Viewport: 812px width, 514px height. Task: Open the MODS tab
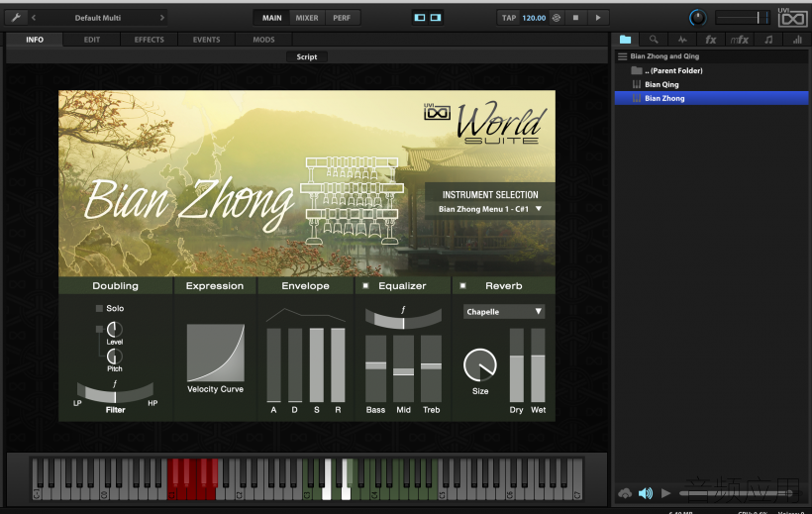[263, 40]
